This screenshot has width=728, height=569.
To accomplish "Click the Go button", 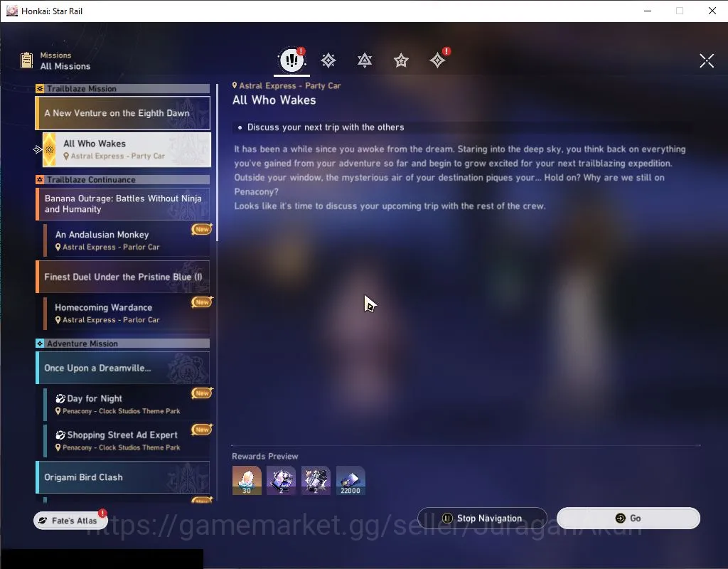I will 628,518.
